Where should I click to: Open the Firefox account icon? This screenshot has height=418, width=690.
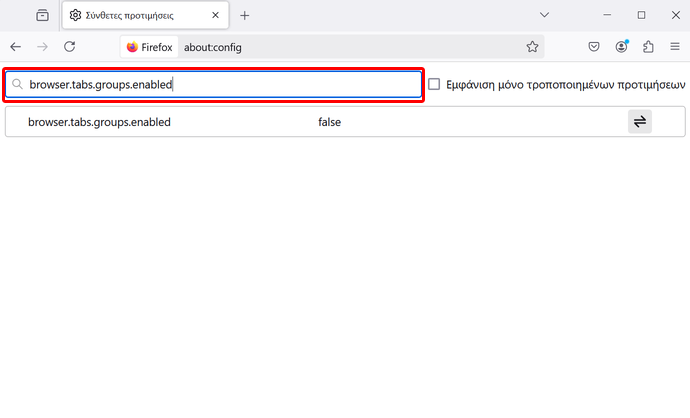point(621,47)
